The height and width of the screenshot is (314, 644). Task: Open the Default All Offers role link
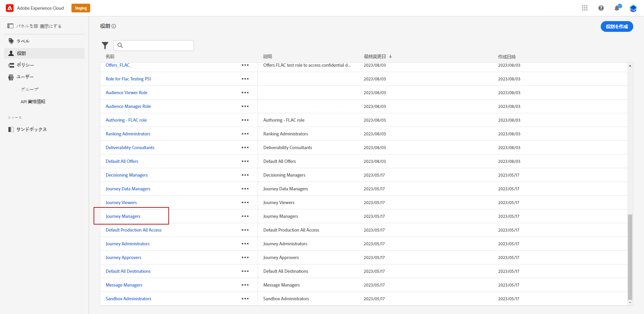[x=122, y=161]
